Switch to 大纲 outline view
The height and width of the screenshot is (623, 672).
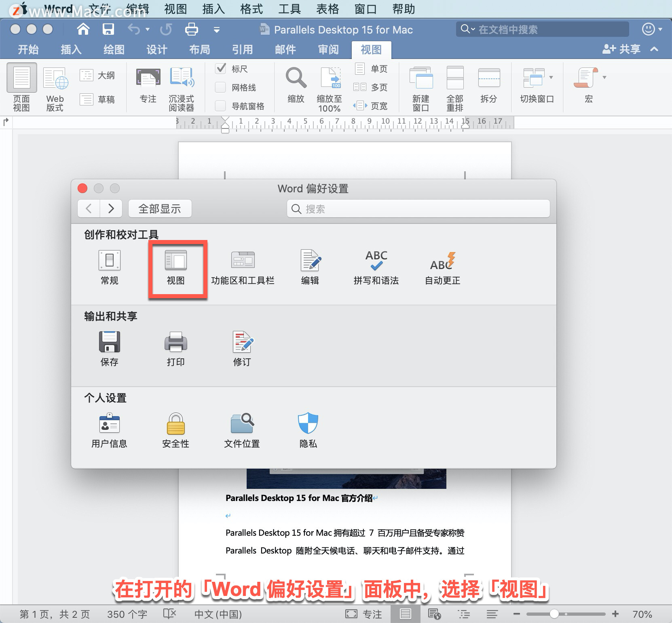[97, 76]
